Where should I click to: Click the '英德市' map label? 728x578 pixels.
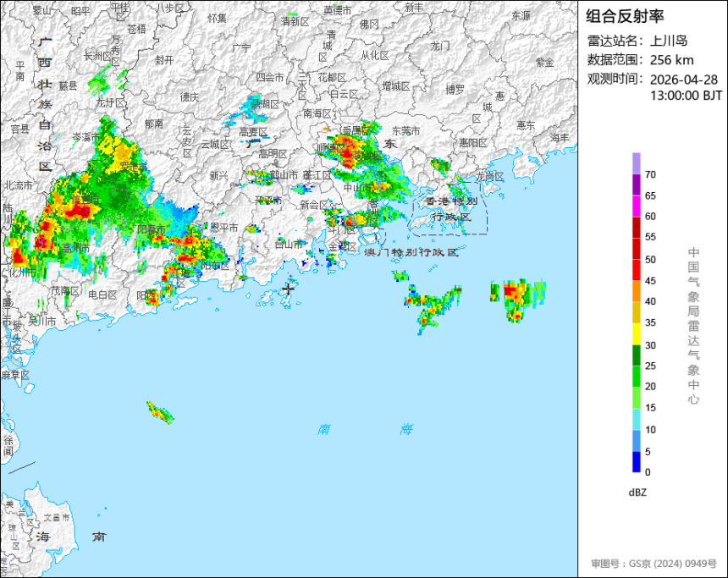(338, 10)
